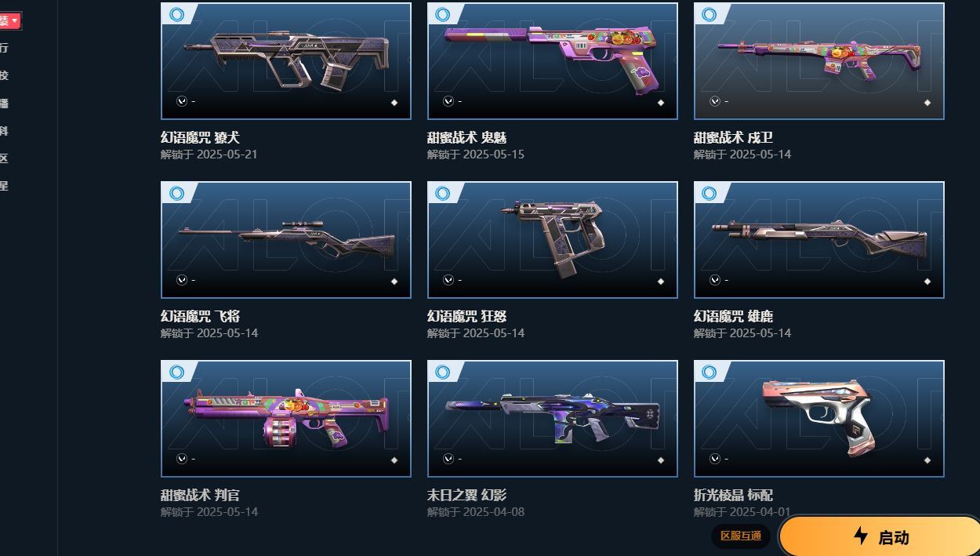
Task: Select the sidebar item ending in 播
Action: (x=4, y=104)
